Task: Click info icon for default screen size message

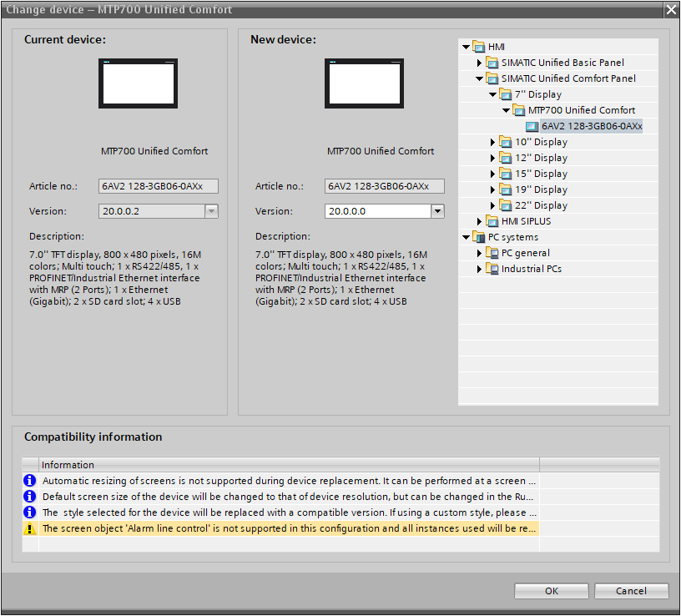Action: pos(29,496)
